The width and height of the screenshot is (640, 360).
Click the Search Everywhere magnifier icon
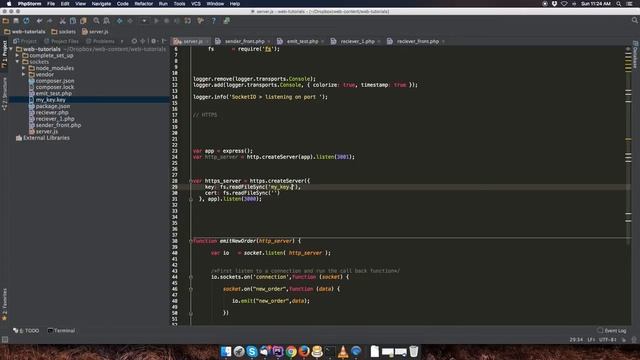(x=635, y=20)
